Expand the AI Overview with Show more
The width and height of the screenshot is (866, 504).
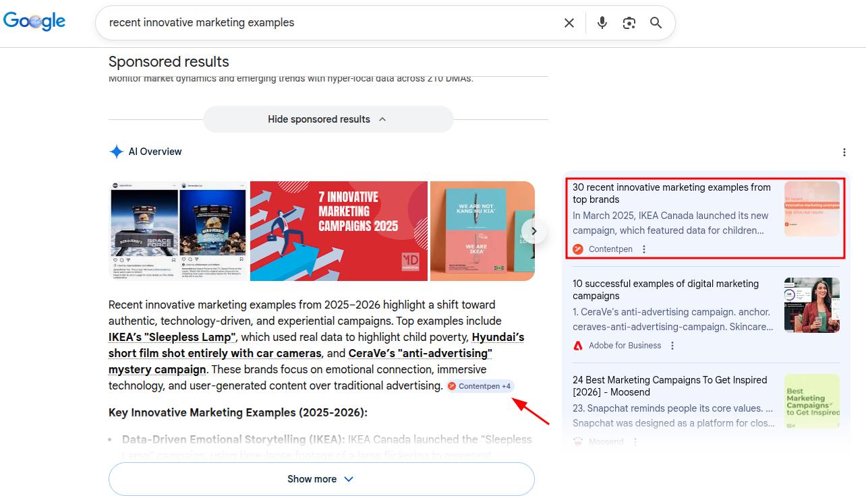tap(321, 478)
